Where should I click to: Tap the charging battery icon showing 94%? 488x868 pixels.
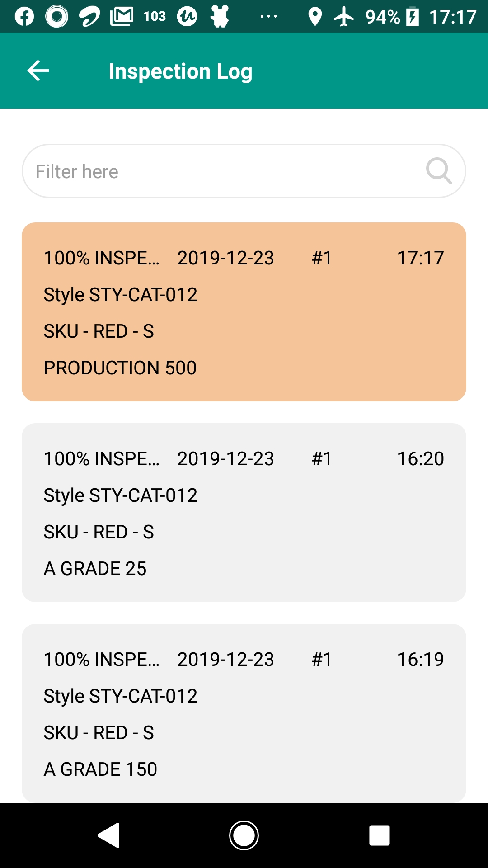[x=412, y=17]
